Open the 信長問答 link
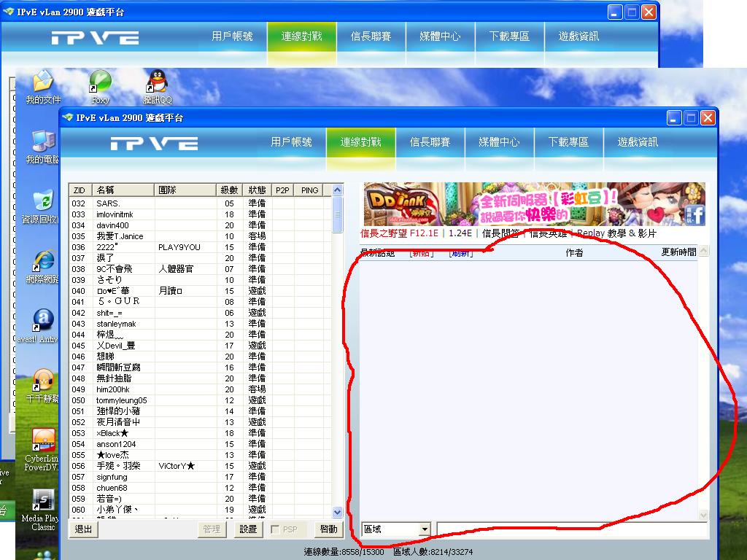This screenshot has height=560, width=747. (500, 233)
